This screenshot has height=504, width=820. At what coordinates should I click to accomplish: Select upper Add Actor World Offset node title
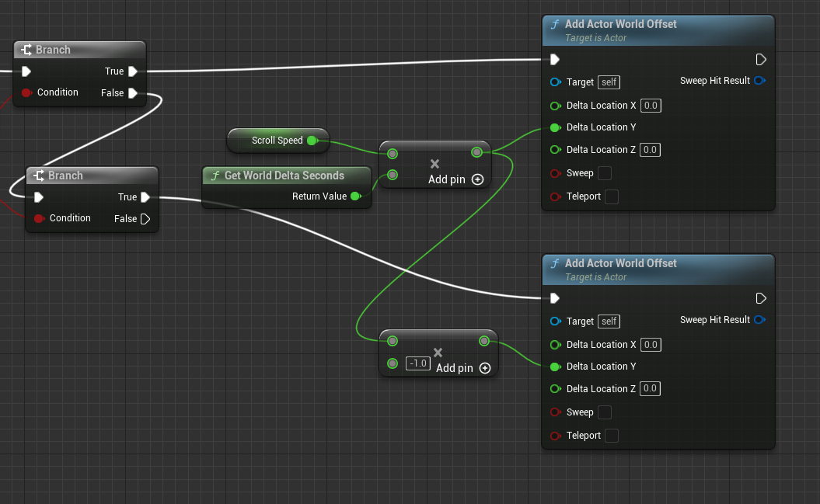[621, 24]
